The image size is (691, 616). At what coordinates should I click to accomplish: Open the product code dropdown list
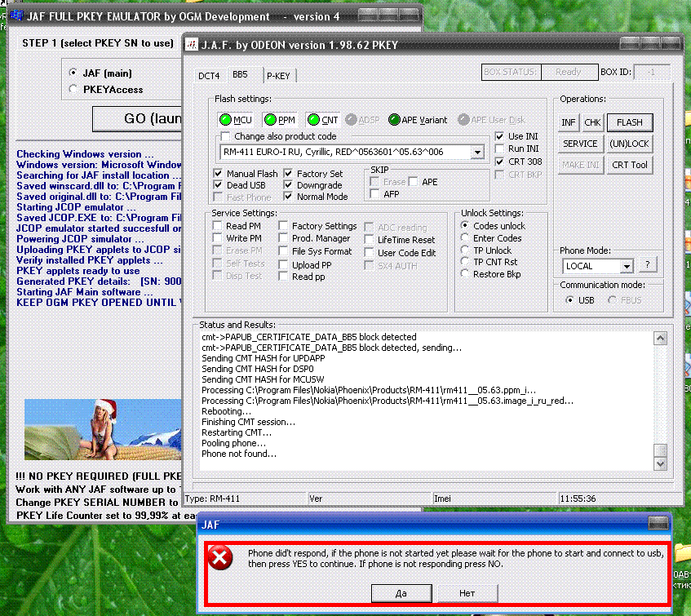click(477, 153)
